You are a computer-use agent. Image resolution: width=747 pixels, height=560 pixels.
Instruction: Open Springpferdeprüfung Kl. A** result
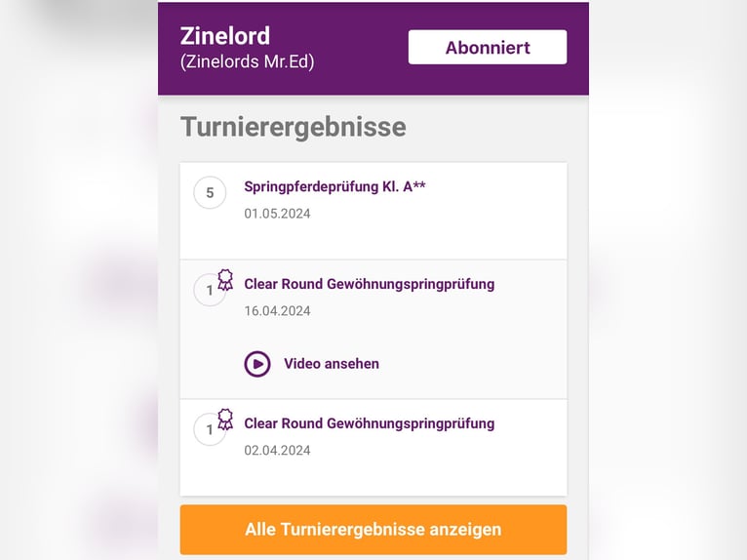point(334,186)
